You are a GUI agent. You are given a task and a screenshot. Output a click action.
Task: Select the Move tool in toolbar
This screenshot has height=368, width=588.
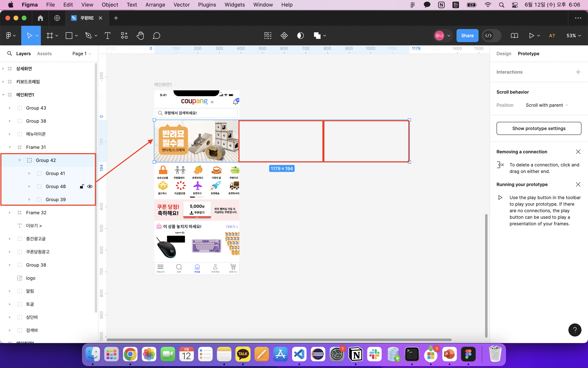point(29,36)
